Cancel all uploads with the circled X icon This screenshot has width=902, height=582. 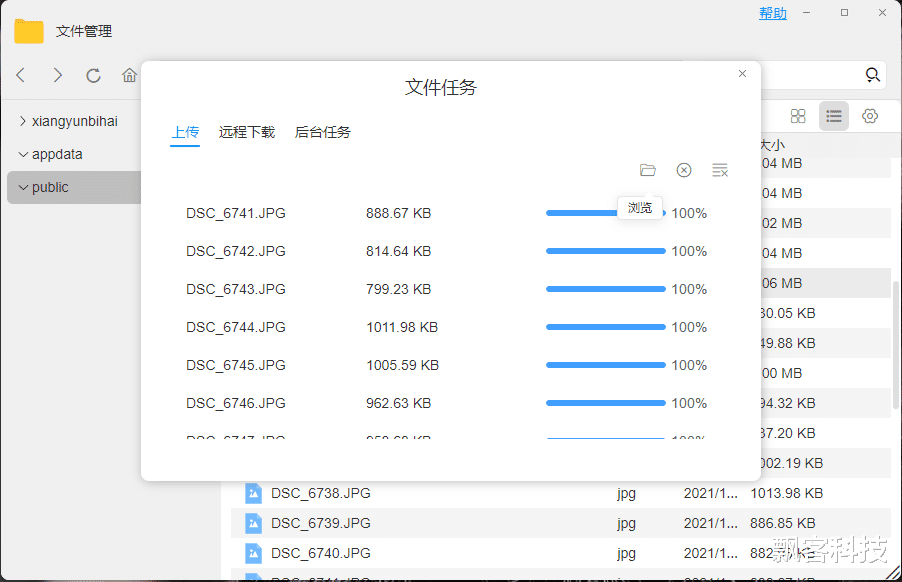[x=684, y=170]
